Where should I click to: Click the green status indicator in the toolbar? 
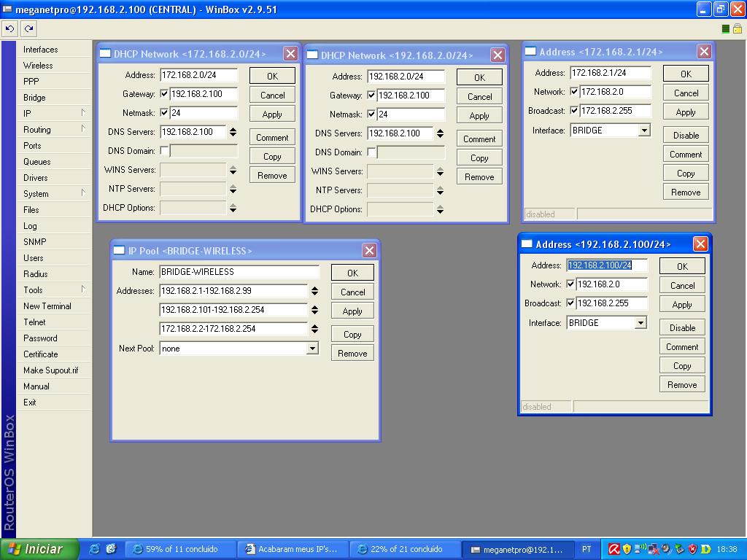click(726, 29)
